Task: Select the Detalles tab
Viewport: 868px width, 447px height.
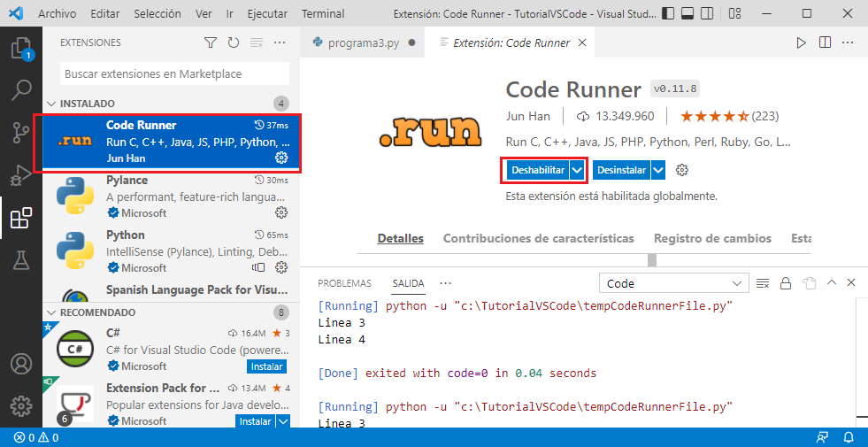Action: point(400,239)
